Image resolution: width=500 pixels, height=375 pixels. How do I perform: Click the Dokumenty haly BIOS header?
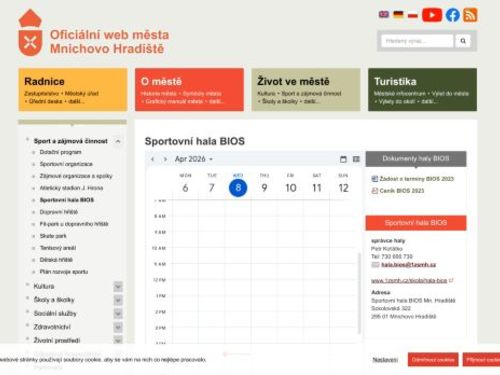click(x=416, y=159)
